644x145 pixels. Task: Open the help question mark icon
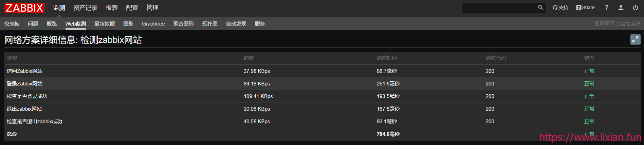tap(606, 7)
